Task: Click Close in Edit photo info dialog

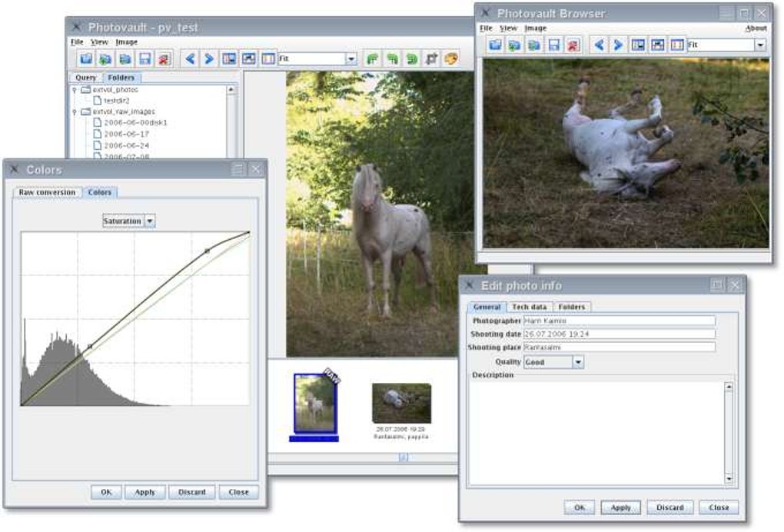Action: [x=719, y=507]
